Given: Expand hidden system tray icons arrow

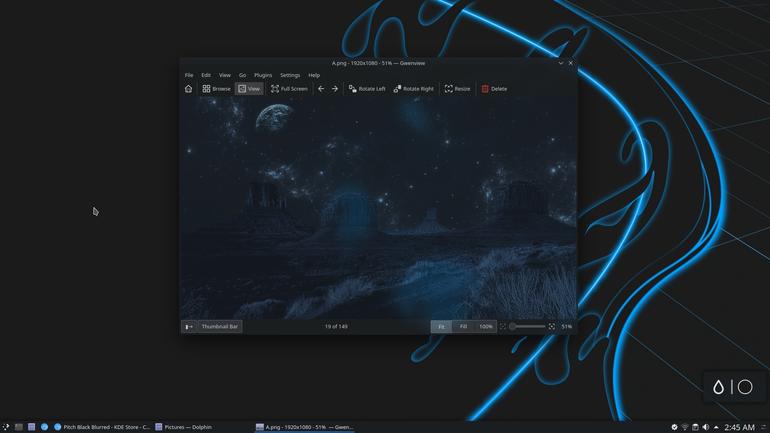Looking at the screenshot, I should 716,427.
